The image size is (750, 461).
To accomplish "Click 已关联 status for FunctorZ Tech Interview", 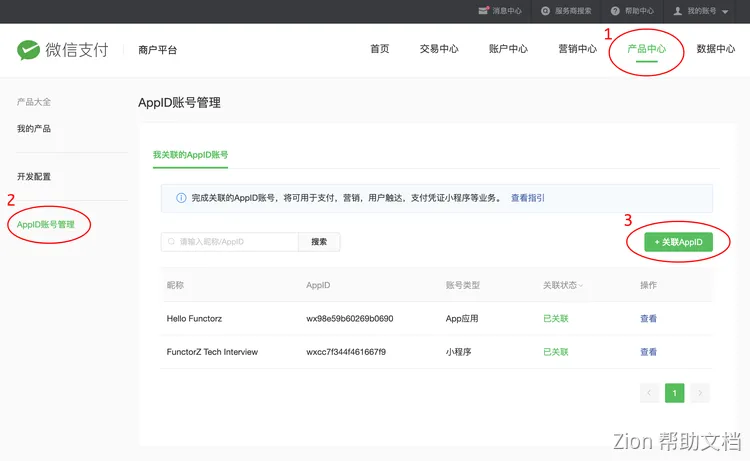I will (x=555, y=352).
